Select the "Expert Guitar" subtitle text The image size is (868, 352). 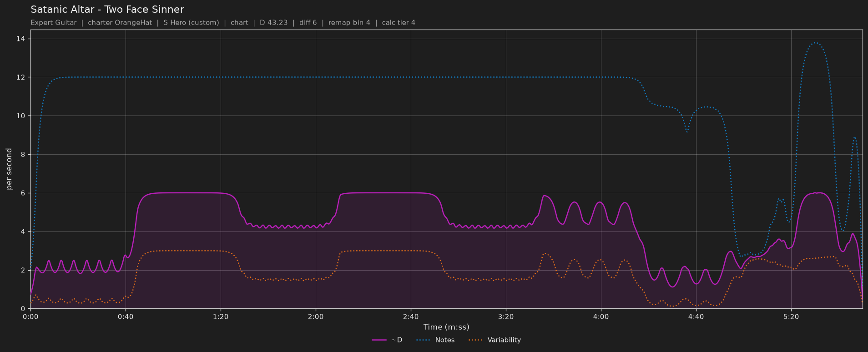coord(54,23)
